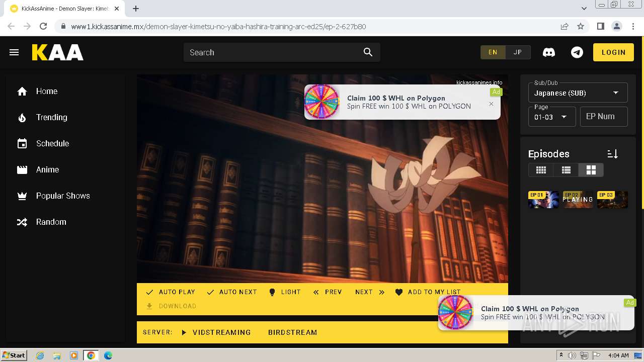Toggle Auto Next option

[231, 292]
